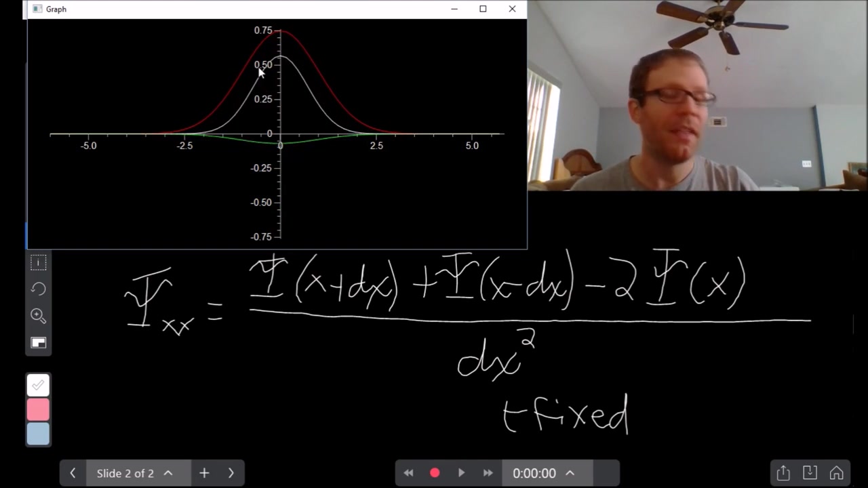Maximize the Graph window

tap(483, 9)
